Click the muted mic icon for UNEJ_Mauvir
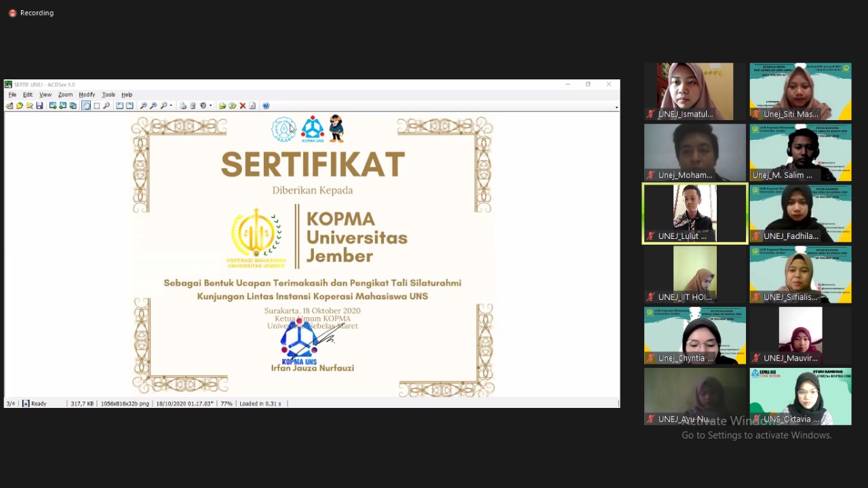This screenshot has width=868, height=488. point(757,358)
